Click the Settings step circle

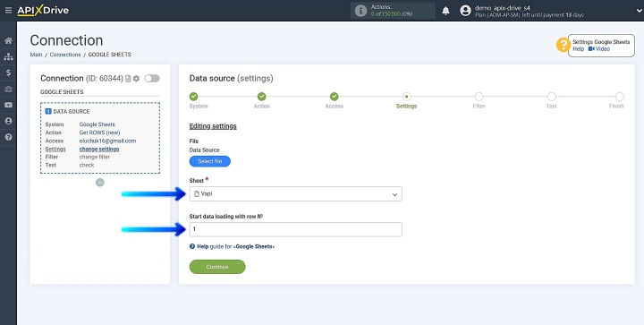(x=407, y=97)
